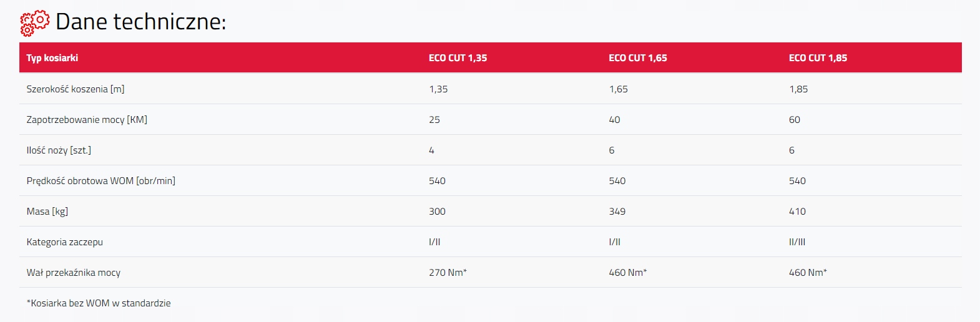Click the 'Prędkość obrotowa WOM [obr/min]' label
The width and height of the screenshot is (980, 322).
click(x=101, y=181)
